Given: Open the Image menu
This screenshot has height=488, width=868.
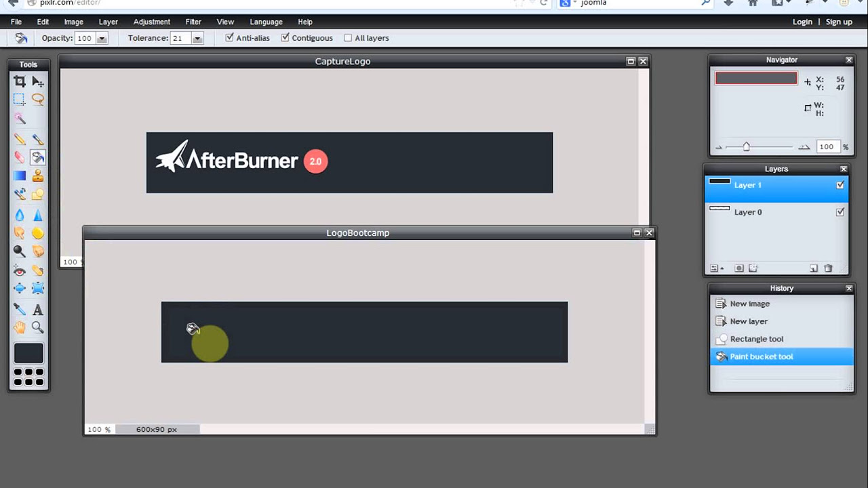Looking at the screenshot, I should coord(73,22).
